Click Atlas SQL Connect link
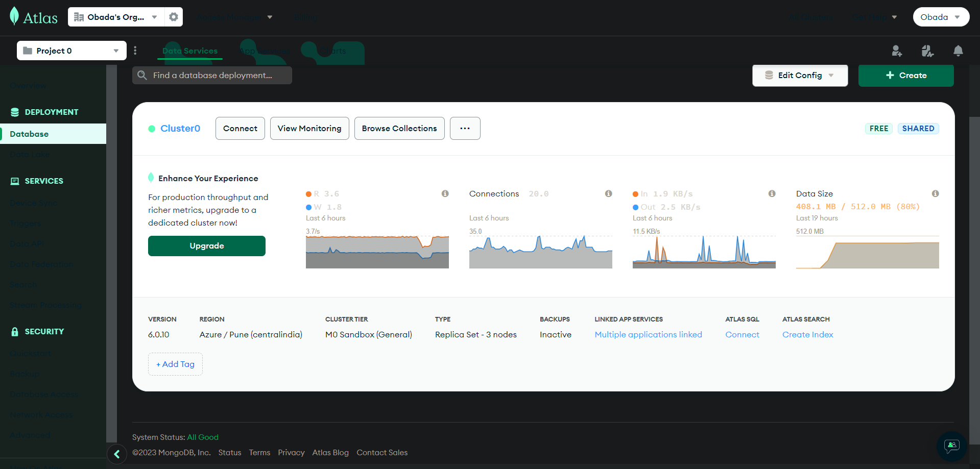Image resolution: width=980 pixels, height=469 pixels. pyautogui.click(x=743, y=335)
